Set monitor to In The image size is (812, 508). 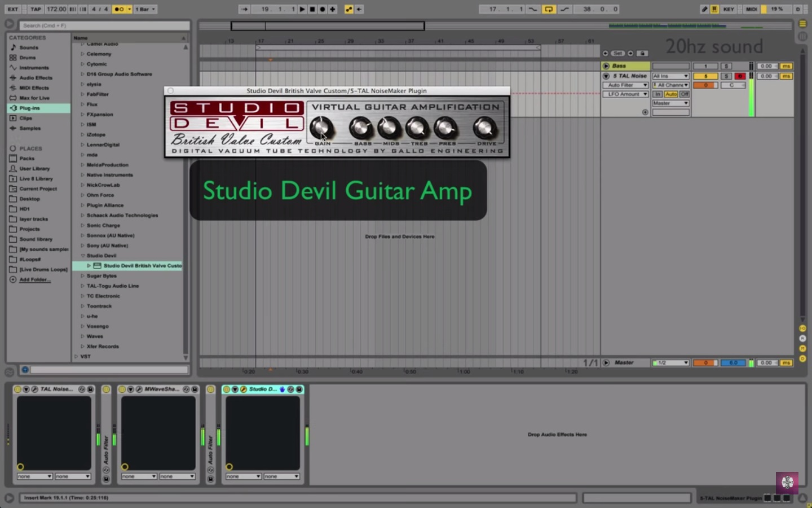click(x=657, y=94)
